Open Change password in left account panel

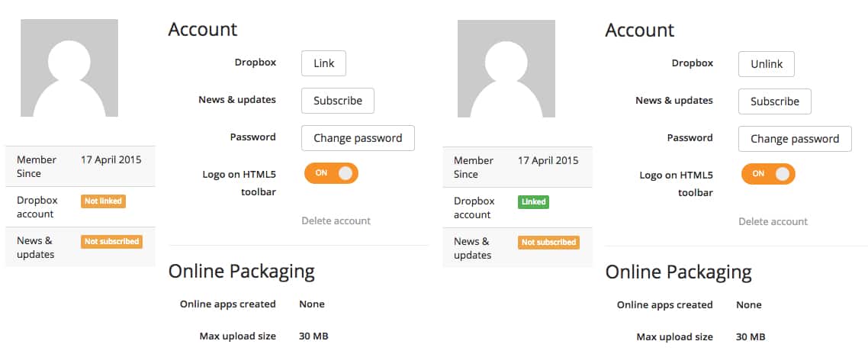coord(358,138)
